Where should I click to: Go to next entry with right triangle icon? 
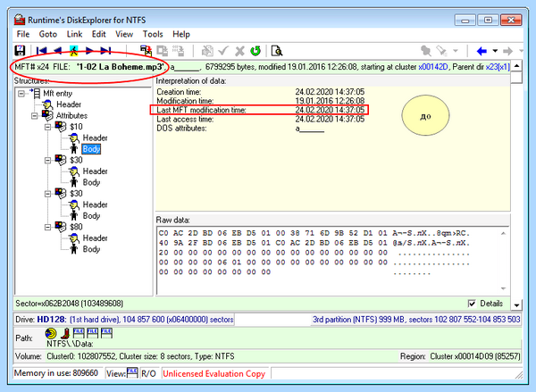[89, 51]
